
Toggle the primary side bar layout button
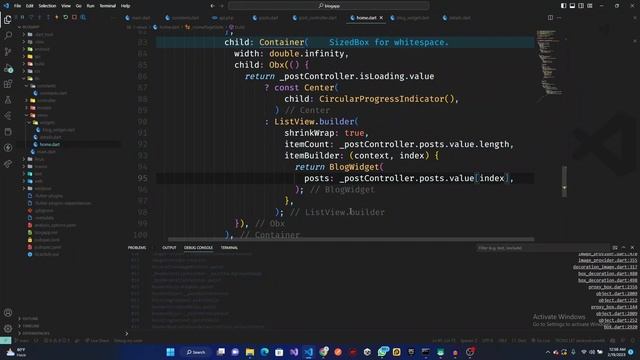tap(563, 6)
